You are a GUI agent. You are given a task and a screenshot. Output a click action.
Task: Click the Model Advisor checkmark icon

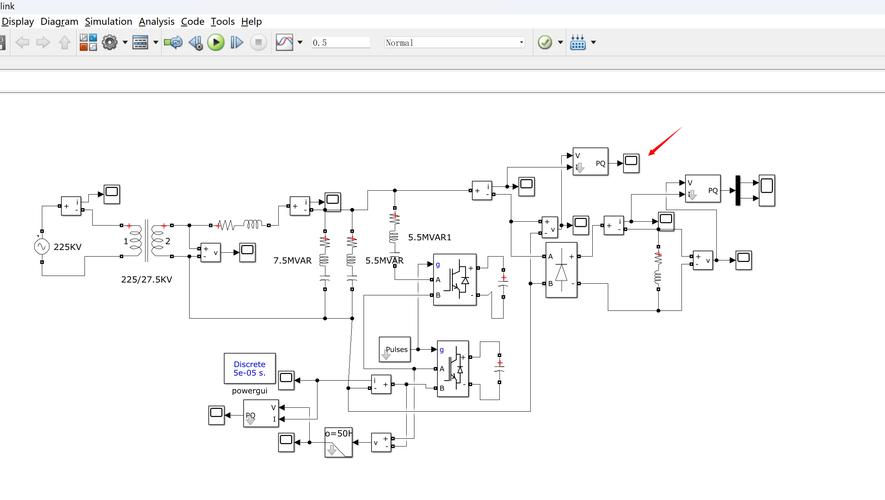point(545,42)
